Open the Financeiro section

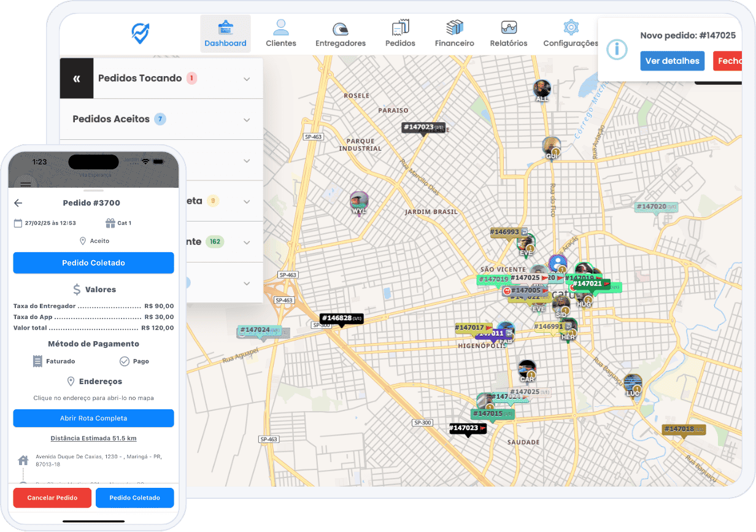[x=453, y=27]
